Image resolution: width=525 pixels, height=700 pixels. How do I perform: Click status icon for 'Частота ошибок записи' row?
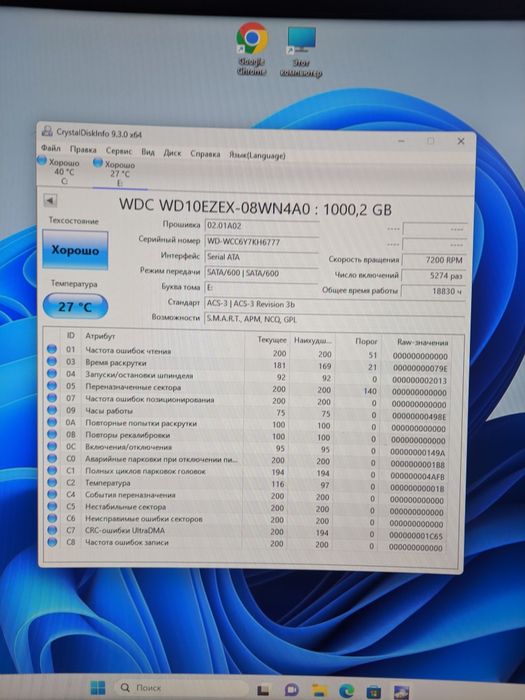[52, 542]
